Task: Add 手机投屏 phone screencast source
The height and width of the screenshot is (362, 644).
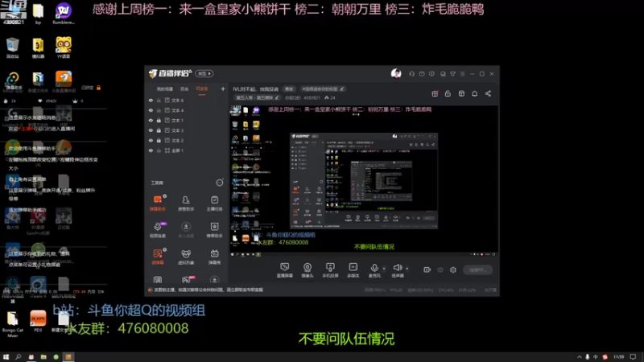Action: coord(330,270)
